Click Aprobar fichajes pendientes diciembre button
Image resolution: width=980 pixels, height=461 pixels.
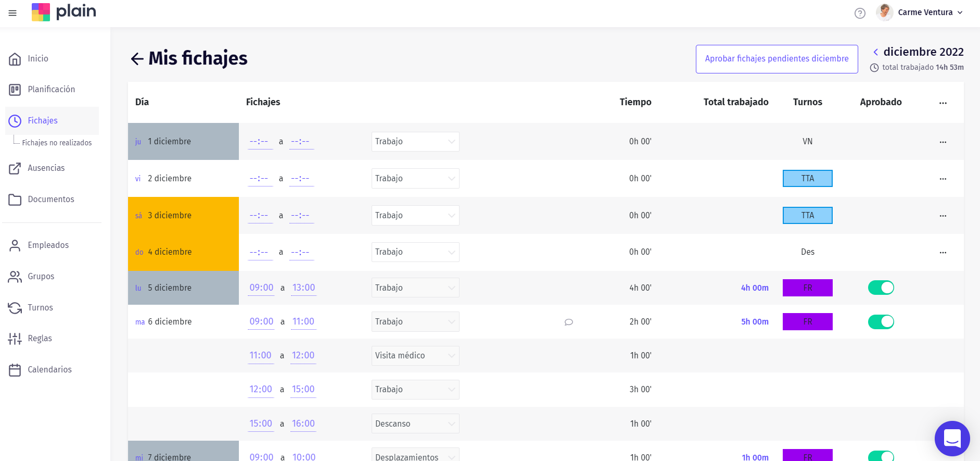tap(777, 59)
